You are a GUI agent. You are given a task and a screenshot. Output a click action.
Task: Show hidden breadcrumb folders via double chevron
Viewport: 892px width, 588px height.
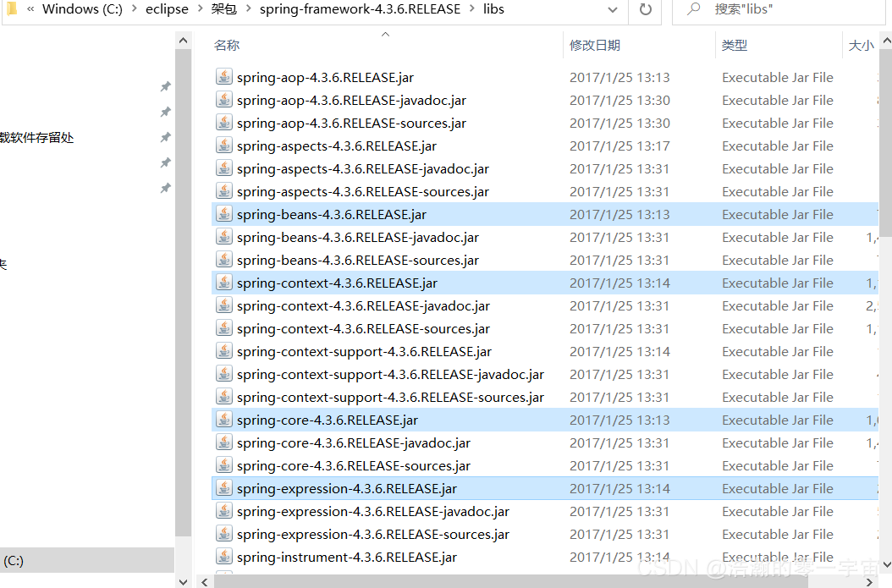pos(30,9)
